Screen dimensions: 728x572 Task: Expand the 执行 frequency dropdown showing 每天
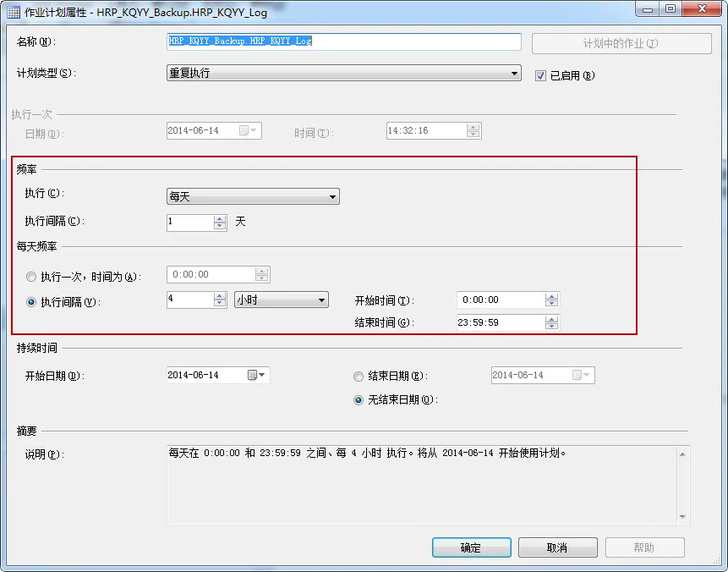[x=253, y=196]
